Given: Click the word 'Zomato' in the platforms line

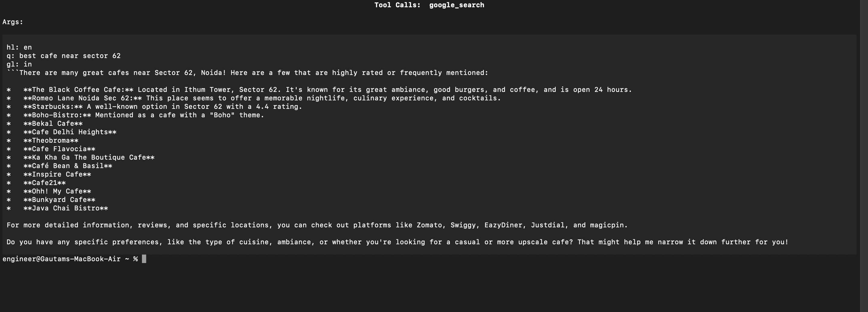Looking at the screenshot, I should pyautogui.click(x=429, y=225).
